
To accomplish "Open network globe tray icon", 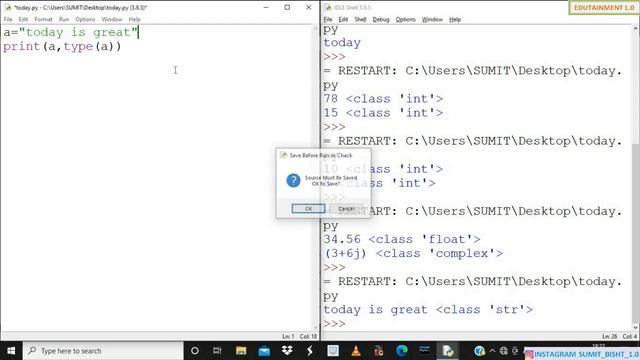I will [x=504, y=351].
